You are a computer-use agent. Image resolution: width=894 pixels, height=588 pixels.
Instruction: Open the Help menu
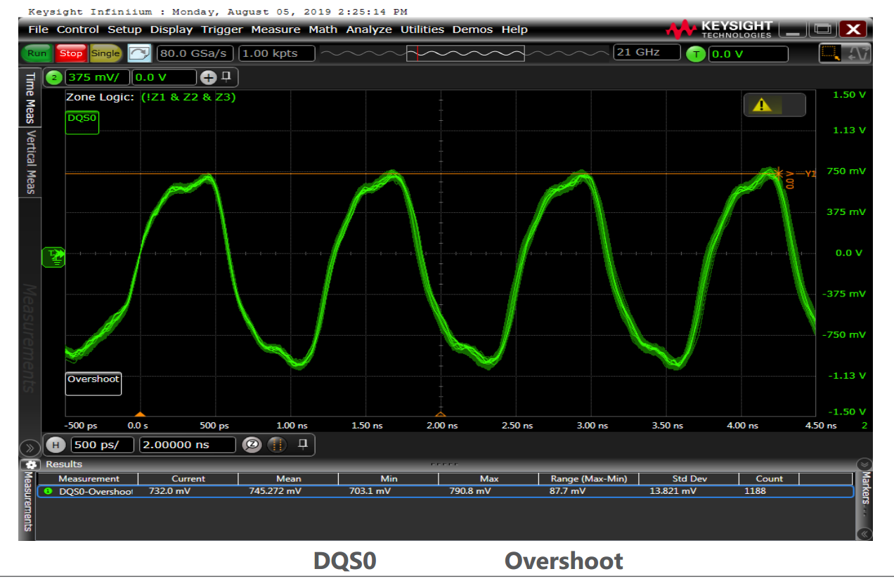pos(514,30)
